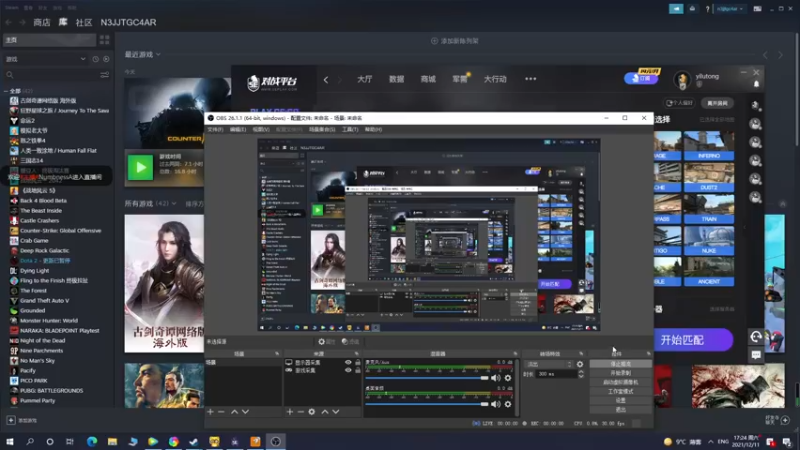Screen dimensions: 800x450
Task: Collapse the 全部 games group in the Steam library
Action: 6,91
